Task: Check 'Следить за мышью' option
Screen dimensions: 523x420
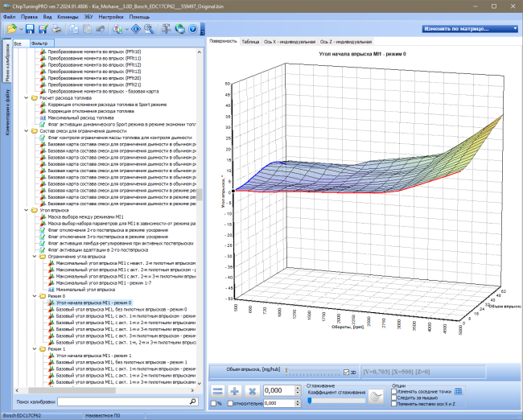Action: pyautogui.click(x=394, y=397)
